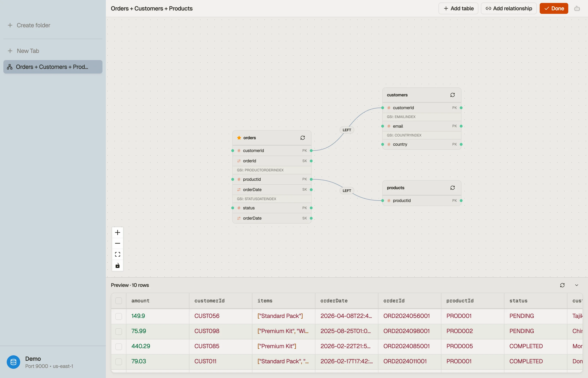This screenshot has width=588, height=378.
Task: Click hash icon of customers email field
Action: tap(389, 126)
